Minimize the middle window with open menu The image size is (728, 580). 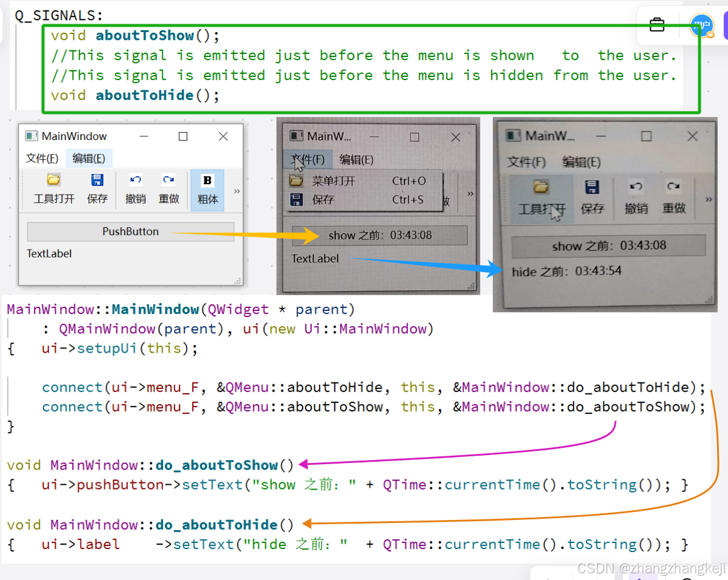pos(375,137)
